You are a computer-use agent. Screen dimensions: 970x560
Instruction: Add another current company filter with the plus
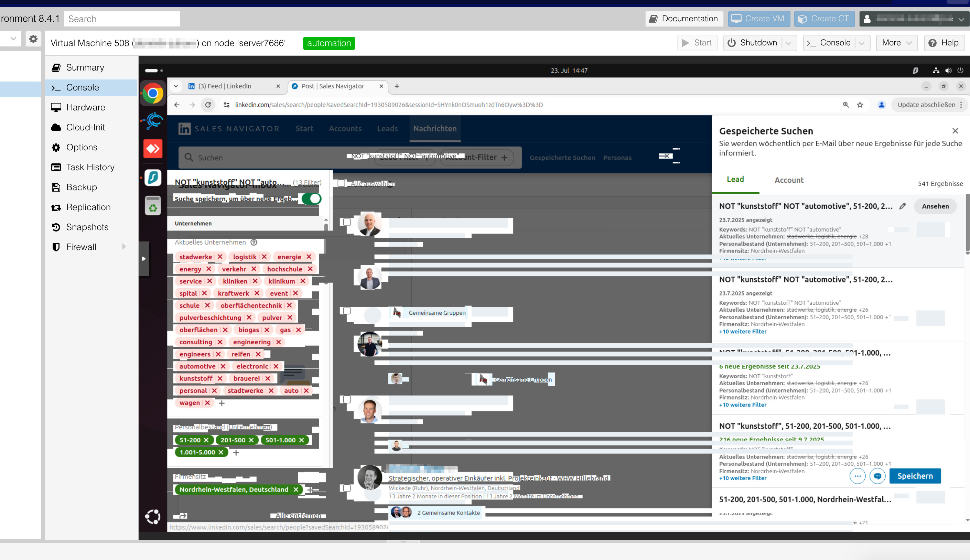tap(222, 403)
